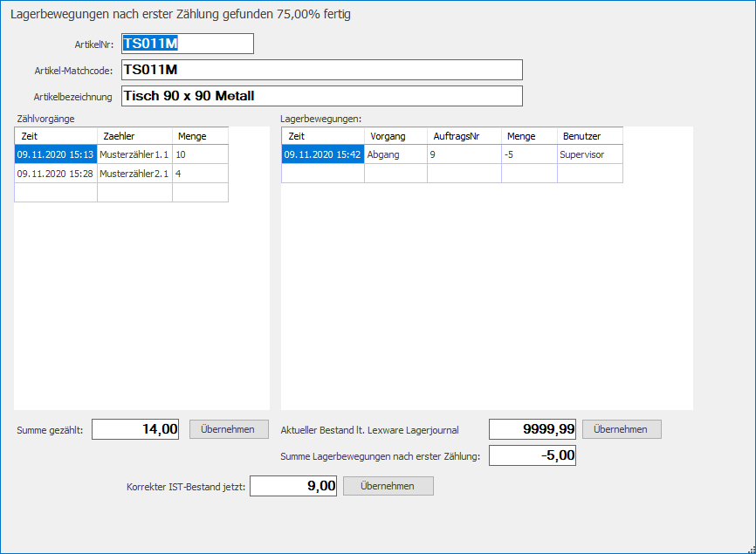Sort Zählvorgänge by Zaehler column header

click(x=134, y=136)
